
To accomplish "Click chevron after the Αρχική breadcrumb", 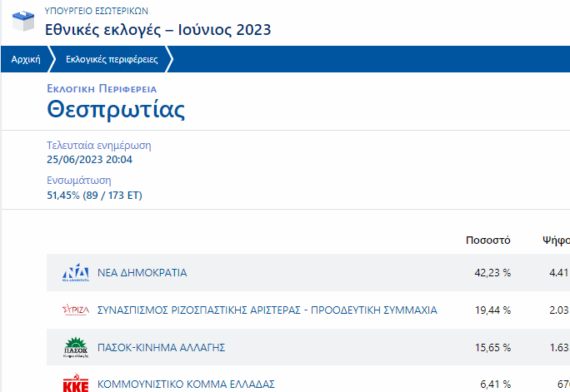I will click(52, 59).
